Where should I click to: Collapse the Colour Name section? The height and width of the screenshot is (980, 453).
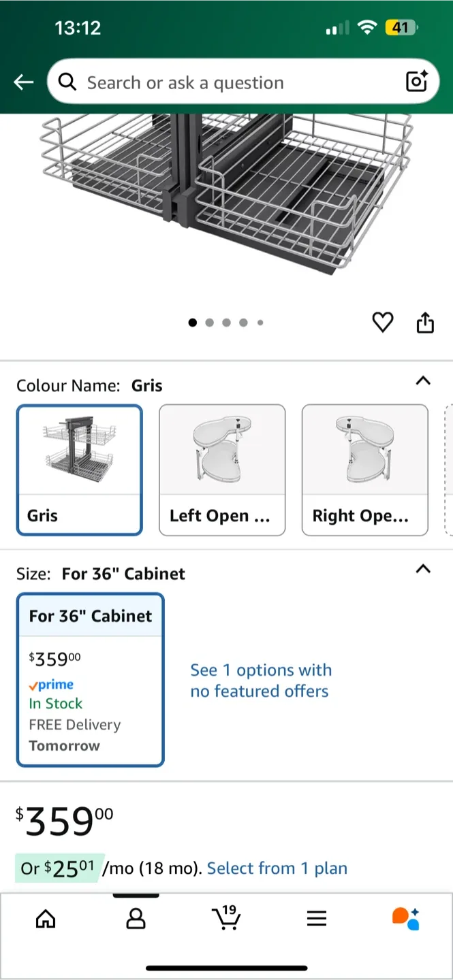coord(423,381)
